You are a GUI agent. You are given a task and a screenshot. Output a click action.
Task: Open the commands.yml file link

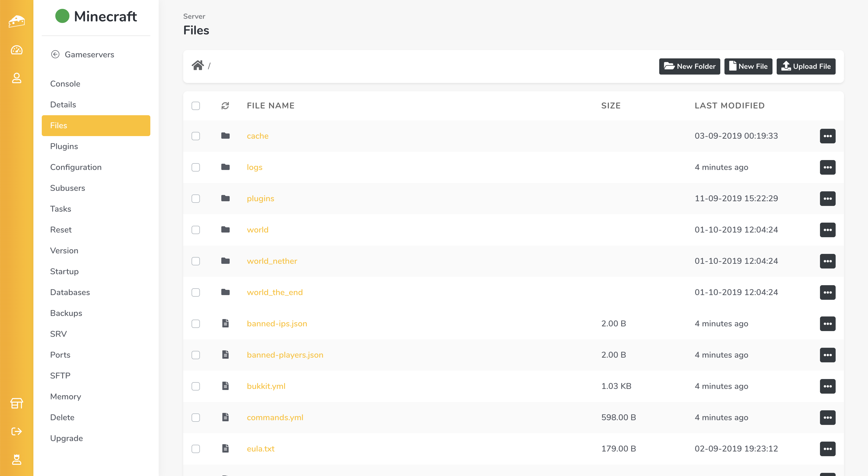275,417
